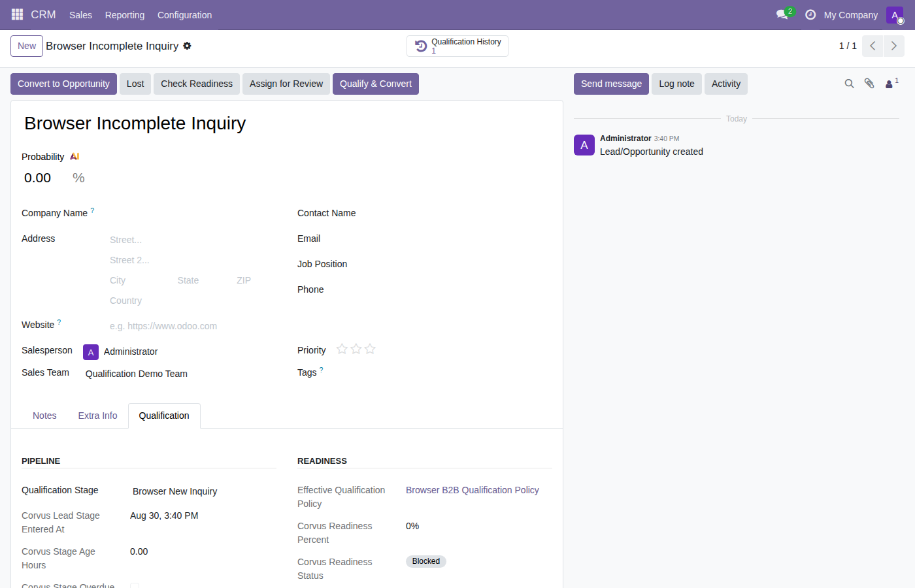Show followers of this lead
915x588 pixels.
(891, 83)
